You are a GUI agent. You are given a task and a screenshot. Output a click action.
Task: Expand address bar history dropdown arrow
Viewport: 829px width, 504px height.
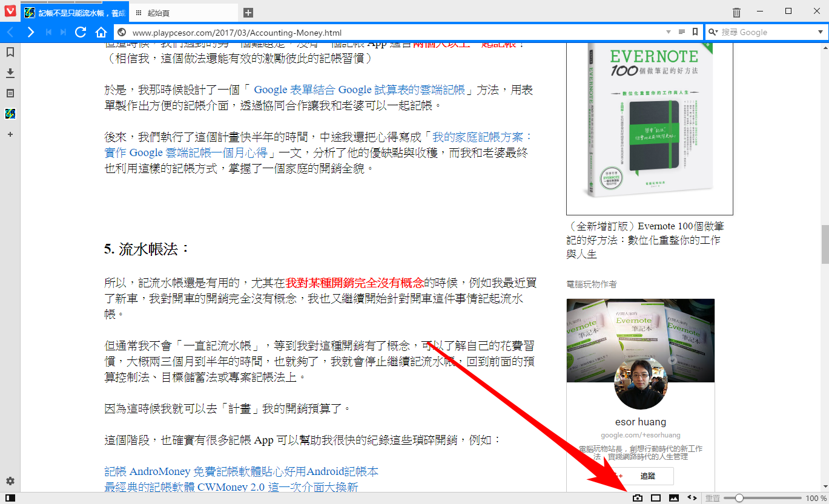pyautogui.click(x=669, y=32)
